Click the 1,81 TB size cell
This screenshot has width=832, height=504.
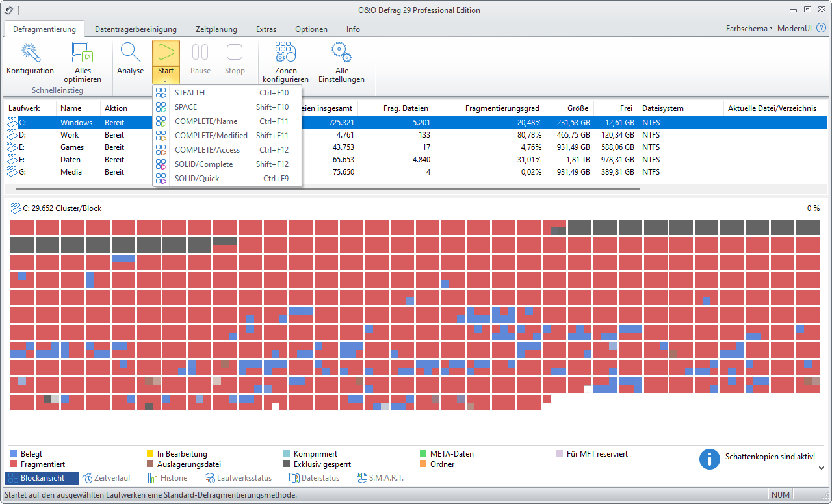click(x=578, y=160)
